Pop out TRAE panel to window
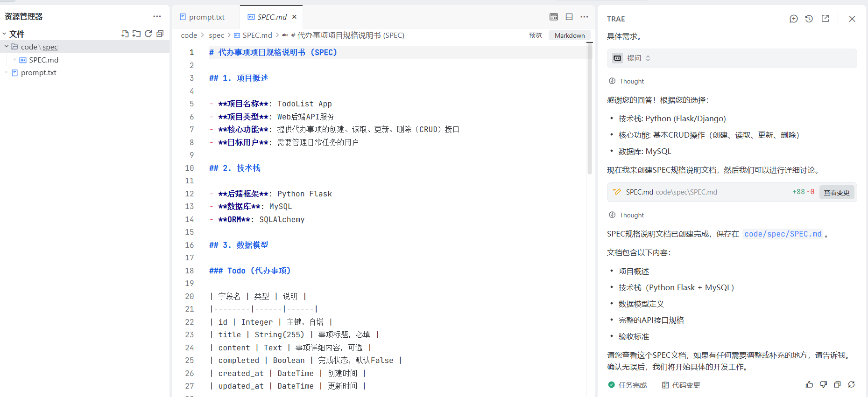Image resolution: width=868 pixels, height=397 pixels. coord(825,19)
